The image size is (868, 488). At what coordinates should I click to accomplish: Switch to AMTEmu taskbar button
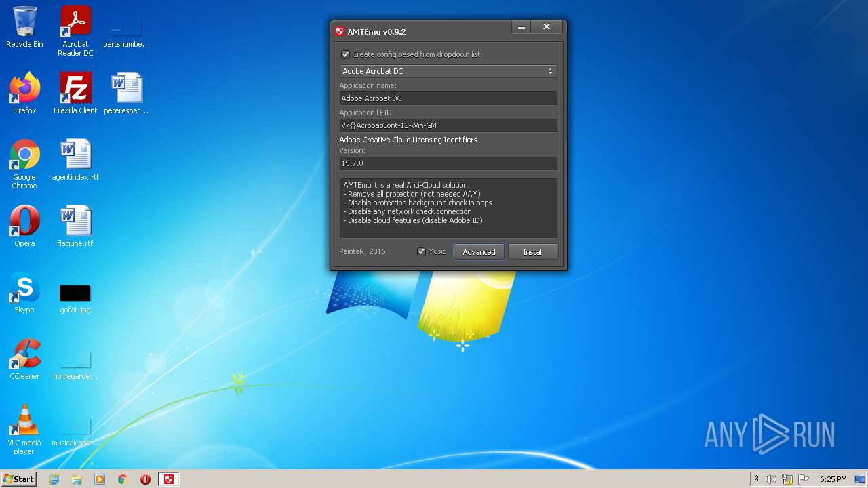(x=169, y=479)
